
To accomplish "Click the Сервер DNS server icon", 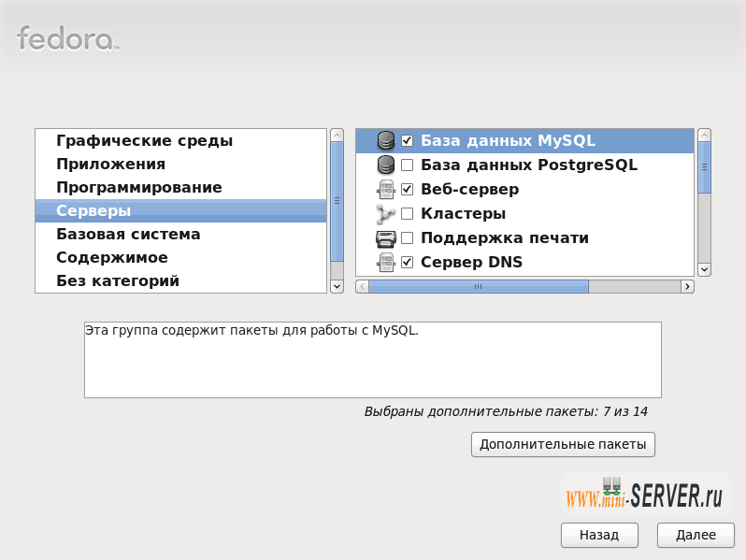I will 386,262.
